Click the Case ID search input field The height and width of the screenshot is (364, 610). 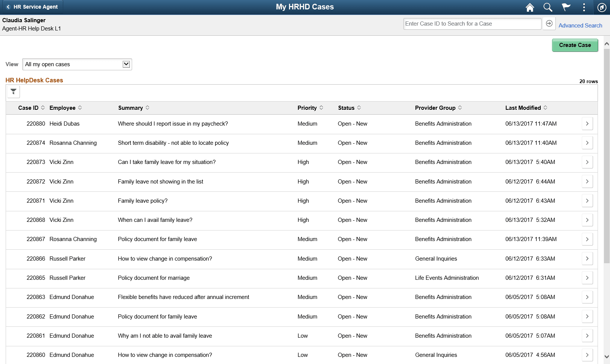472,23
